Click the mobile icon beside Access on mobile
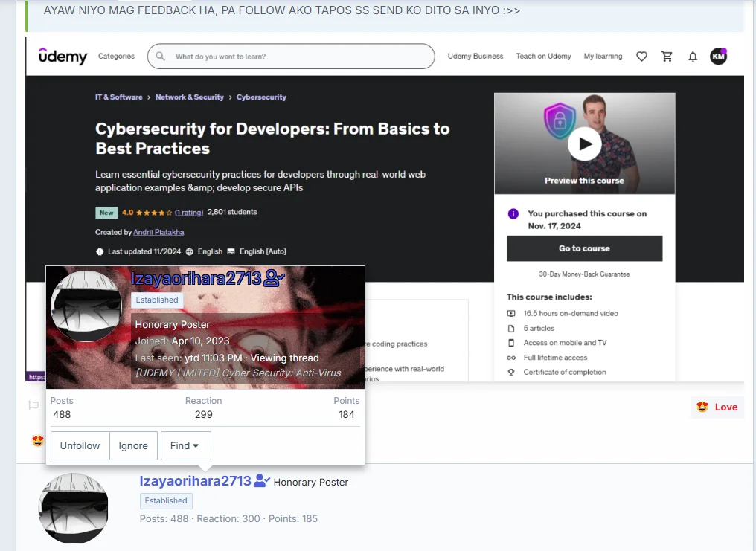This screenshot has height=551, width=756. pos(511,343)
